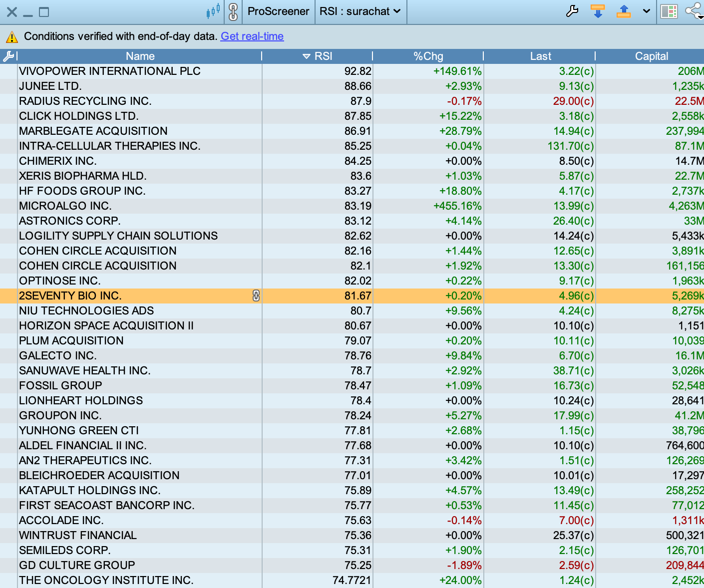Click the import down-arrow icon
The image size is (704, 588).
tap(598, 11)
